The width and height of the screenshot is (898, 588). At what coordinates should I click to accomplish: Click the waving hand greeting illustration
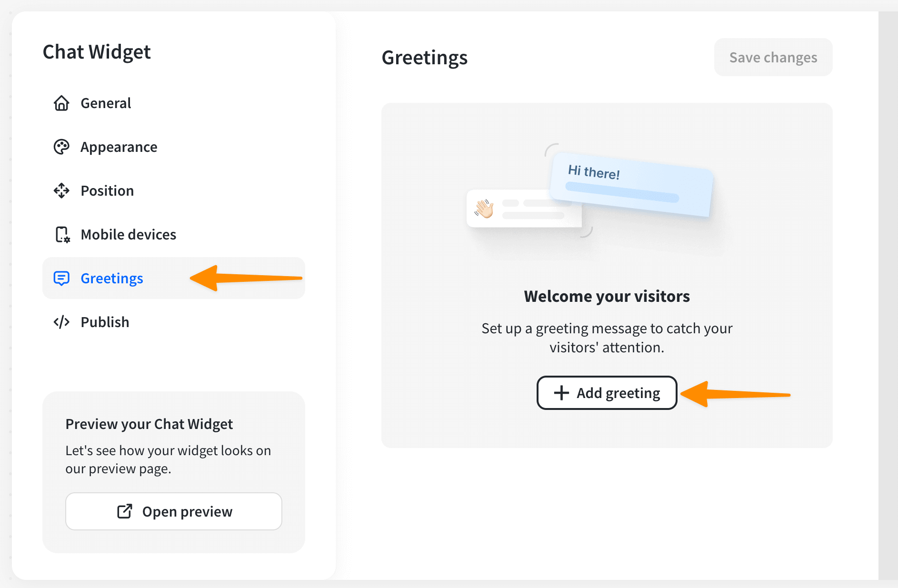pos(484,209)
